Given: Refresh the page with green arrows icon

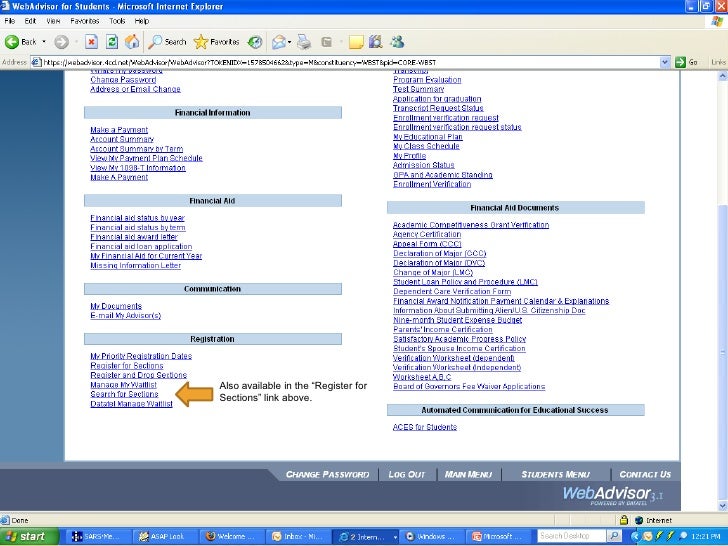Looking at the screenshot, I should pyautogui.click(x=112, y=42).
